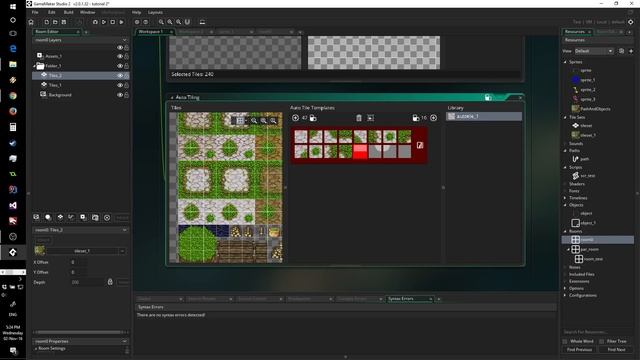
Task: Toggle visibility of Folder_1 layer
Action: [120, 66]
